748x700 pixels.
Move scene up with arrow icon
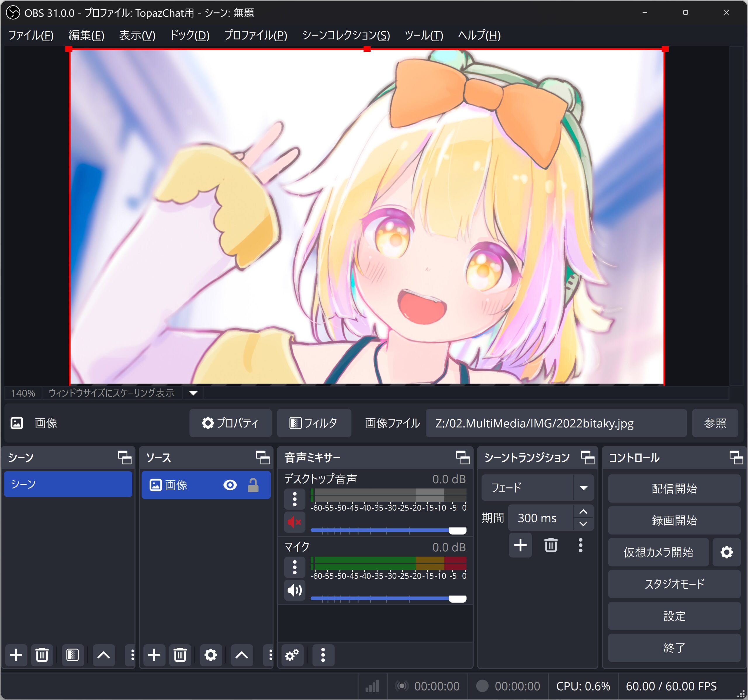click(103, 655)
